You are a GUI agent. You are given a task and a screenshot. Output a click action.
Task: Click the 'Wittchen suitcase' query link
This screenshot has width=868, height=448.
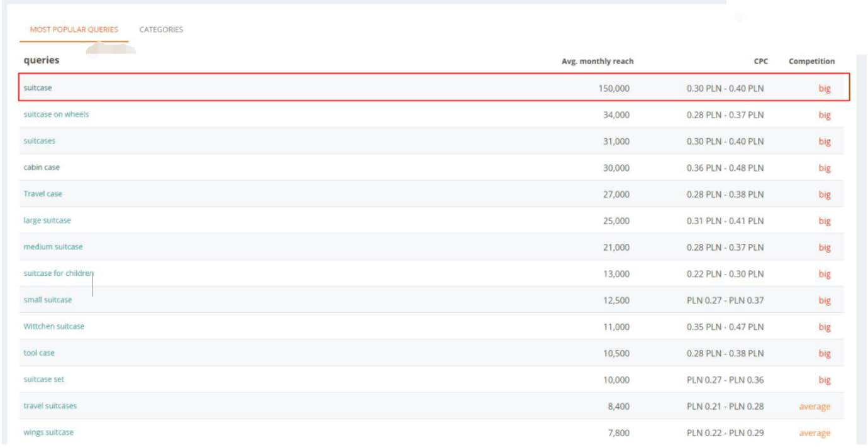click(54, 326)
